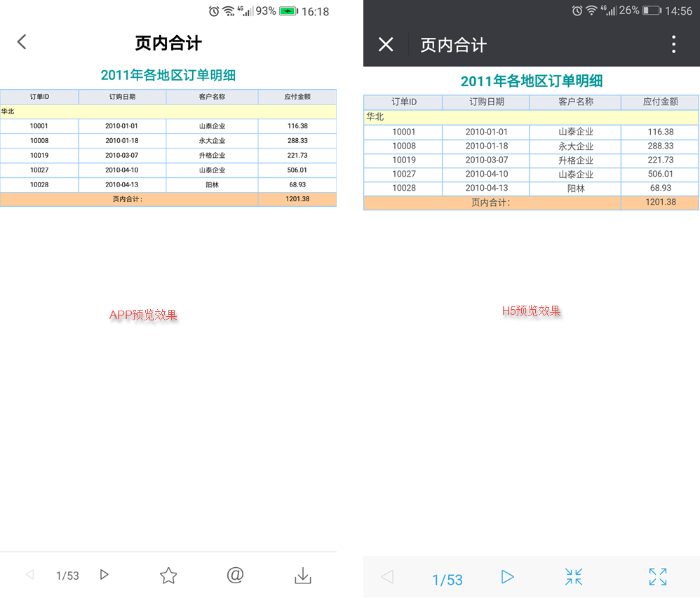Tap the 4G signal icon in right status bar

(609, 11)
